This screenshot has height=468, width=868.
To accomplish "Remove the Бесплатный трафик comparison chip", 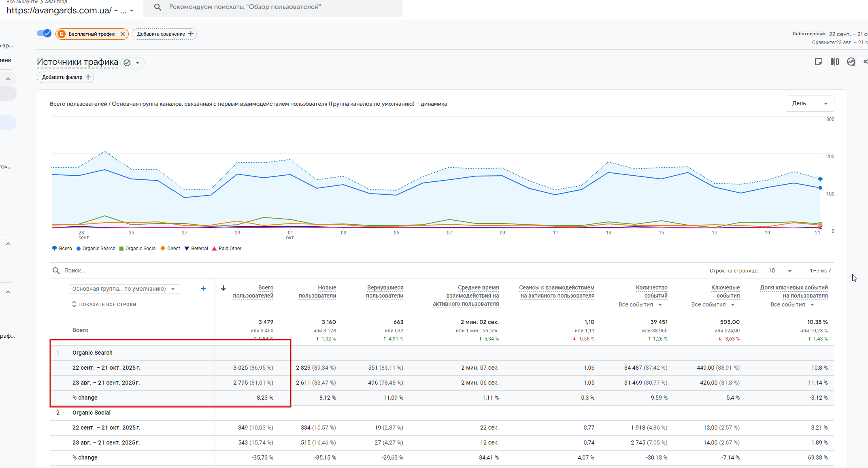I will coord(123,34).
